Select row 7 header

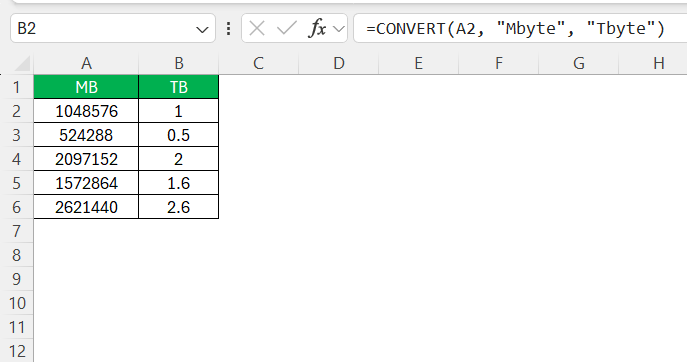click(x=17, y=231)
